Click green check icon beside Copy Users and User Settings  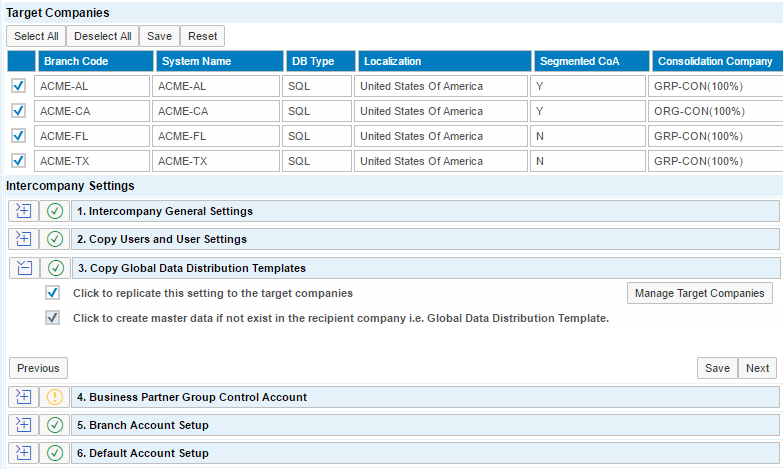(x=55, y=239)
